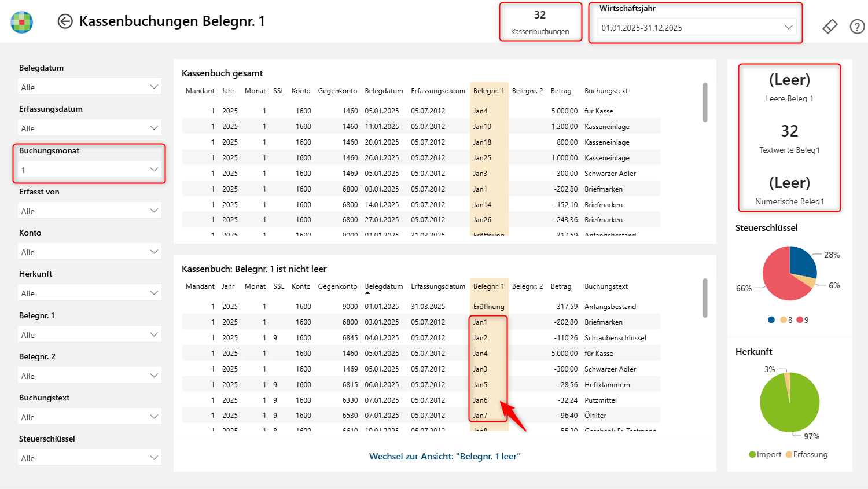Expand the Herkunft filter dropdown

[x=90, y=293]
